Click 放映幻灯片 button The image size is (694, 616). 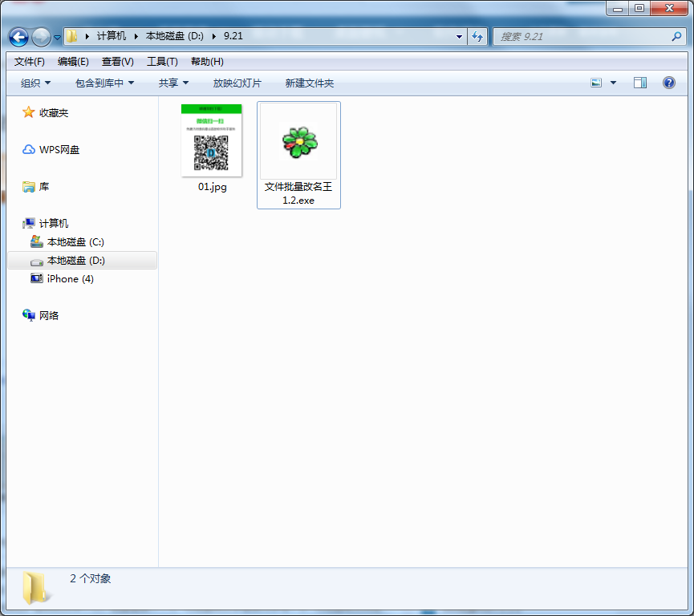click(237, 83)
